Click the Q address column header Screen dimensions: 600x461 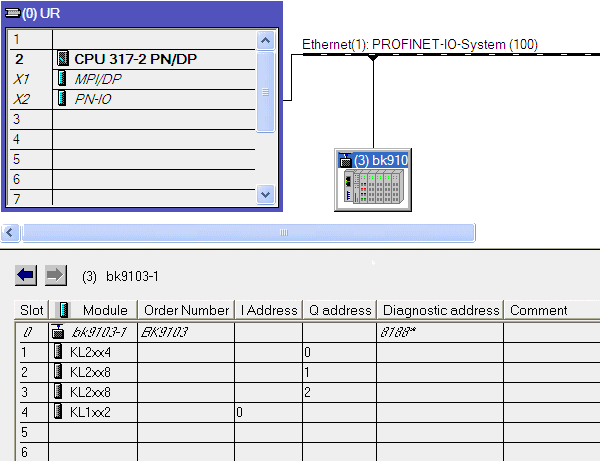(340, 310)
